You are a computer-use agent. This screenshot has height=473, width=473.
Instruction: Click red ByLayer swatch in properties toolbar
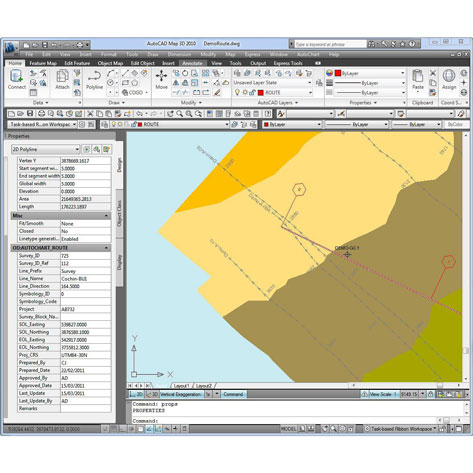coord(266,125)
